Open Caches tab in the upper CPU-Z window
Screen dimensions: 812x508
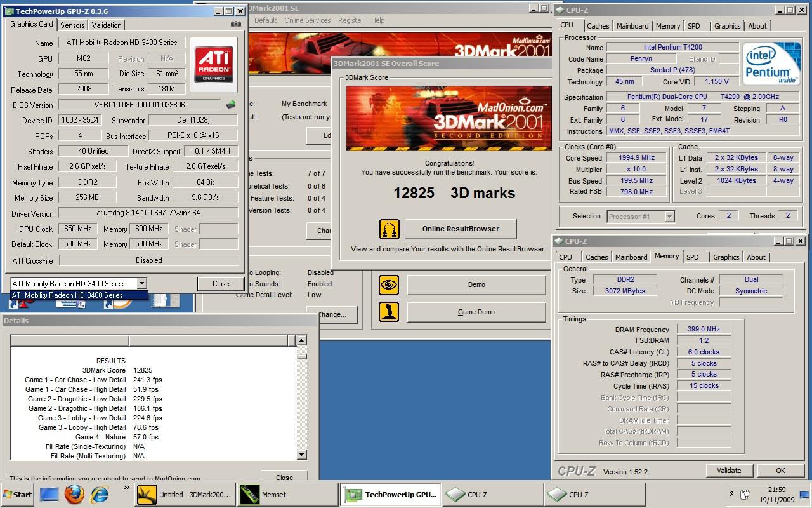(x=598, y=26)
